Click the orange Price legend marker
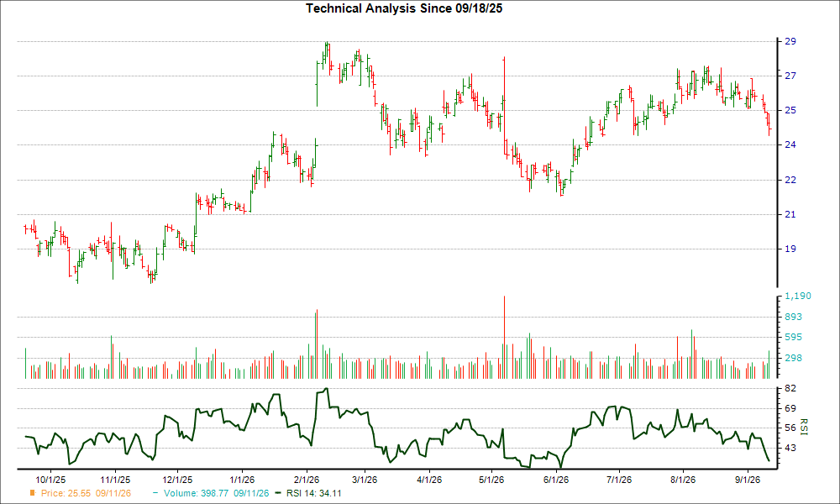The image size is (840, 504). [x=33, y=493]
